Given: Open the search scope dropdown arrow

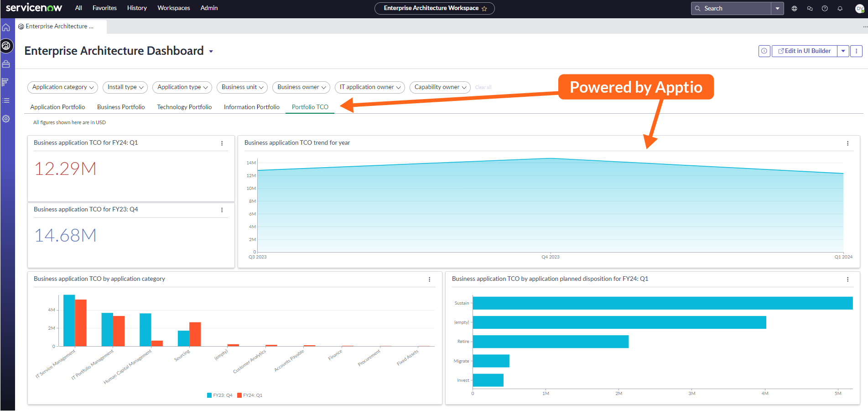Looking at the screenshot, I should [x=777, y=8].
